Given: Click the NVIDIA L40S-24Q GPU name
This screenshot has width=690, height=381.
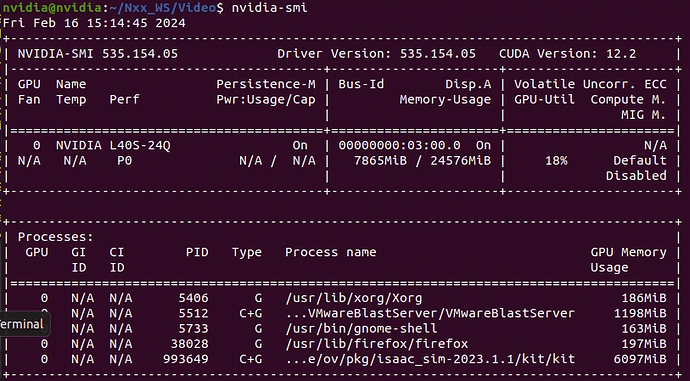Looking at the screenshot, I should coord(113,145).
